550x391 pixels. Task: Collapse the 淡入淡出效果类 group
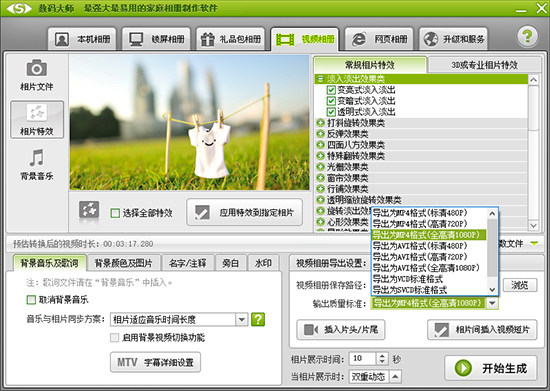pos(320,79)
